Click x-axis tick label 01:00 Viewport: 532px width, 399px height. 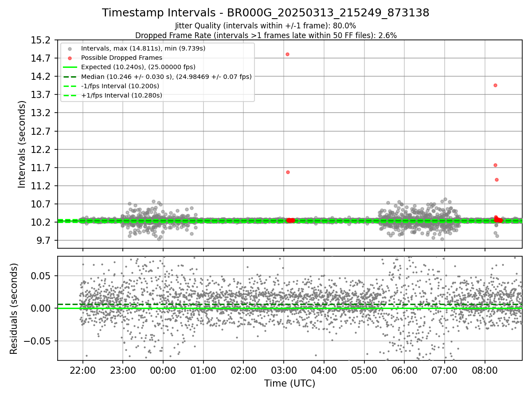203,370
